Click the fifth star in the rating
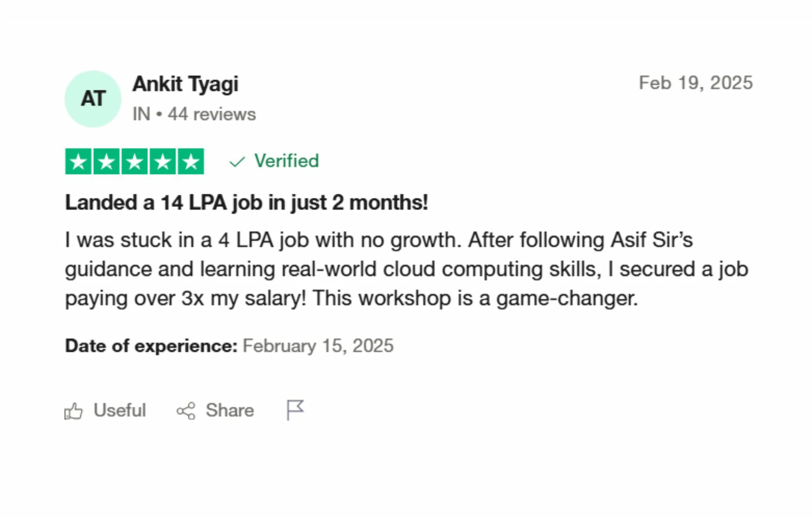Viewport: 812px width, 518px height. pyautogui.click(x=190, y=161)
